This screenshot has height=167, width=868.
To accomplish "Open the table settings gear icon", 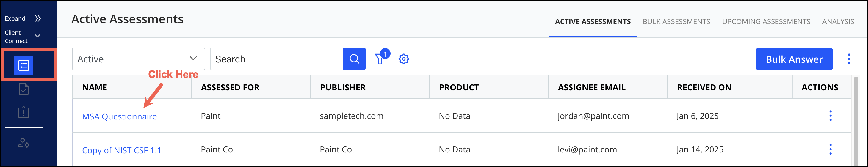I will point(403,59).
